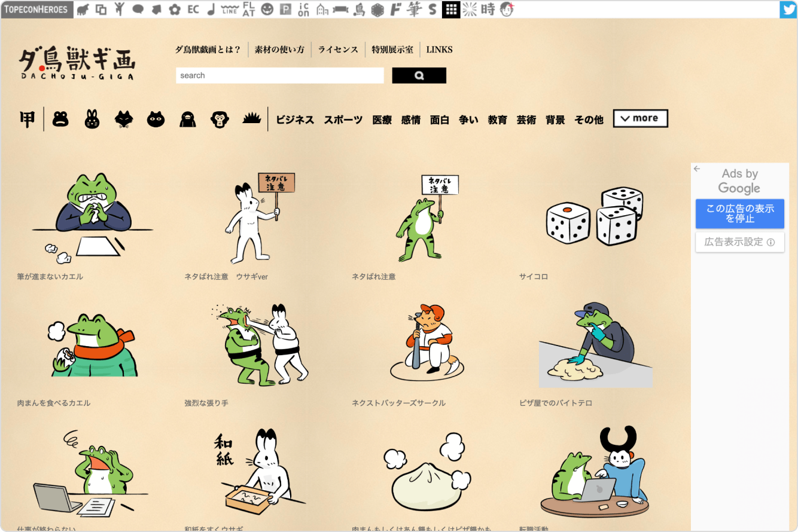The width and height of the screenshot is (798, 532).
Task: Open the LINE icon in the top bar
Action: 229,10
